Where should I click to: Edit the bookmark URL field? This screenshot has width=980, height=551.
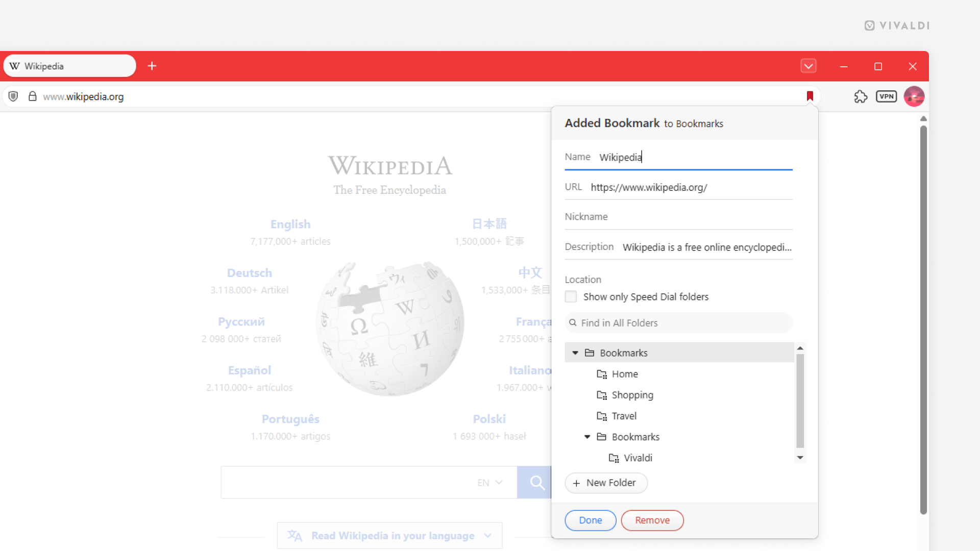coord(678,187)
